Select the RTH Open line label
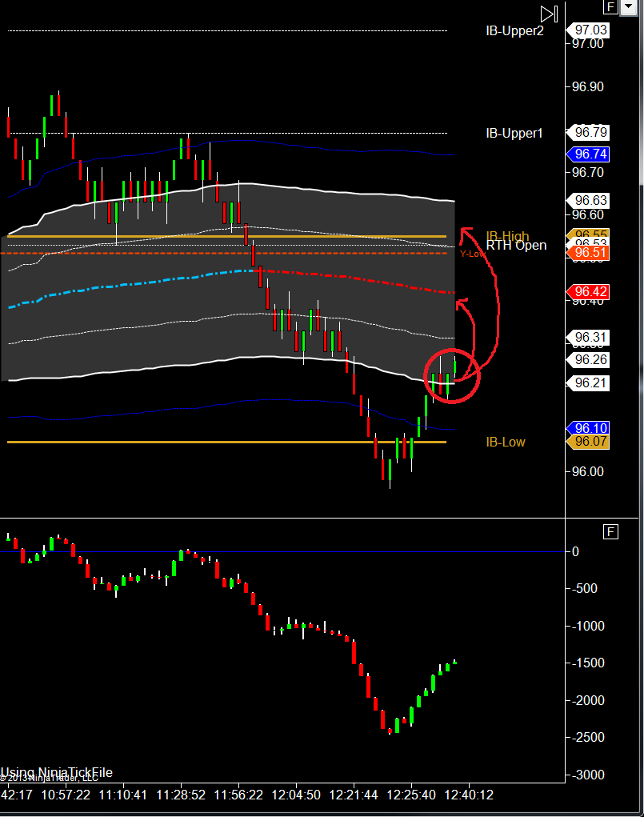Screen dimensions: 644x817 click(516, 246)
